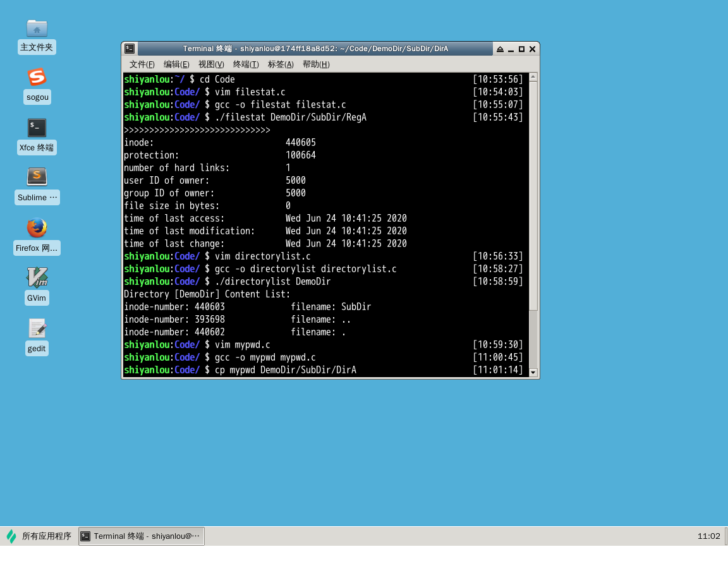This screenshot has height=566, width=728.
Task: Open the Firefox browser desktop icon
Action: pyautogui.click(x=37, y=228)
